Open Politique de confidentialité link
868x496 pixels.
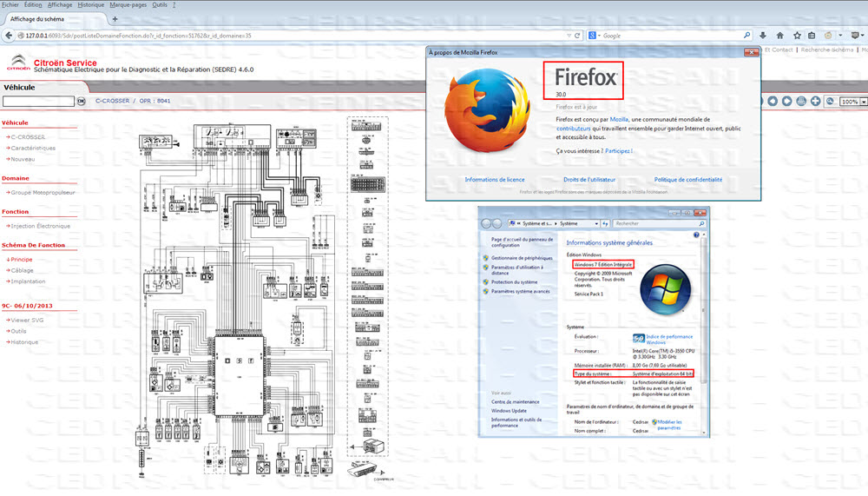click(688, 180)
